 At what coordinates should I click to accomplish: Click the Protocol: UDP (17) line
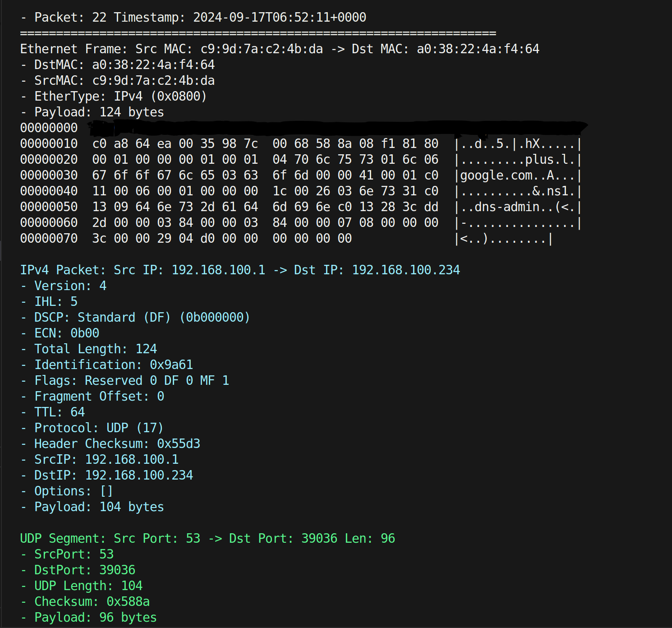[92, 428]
